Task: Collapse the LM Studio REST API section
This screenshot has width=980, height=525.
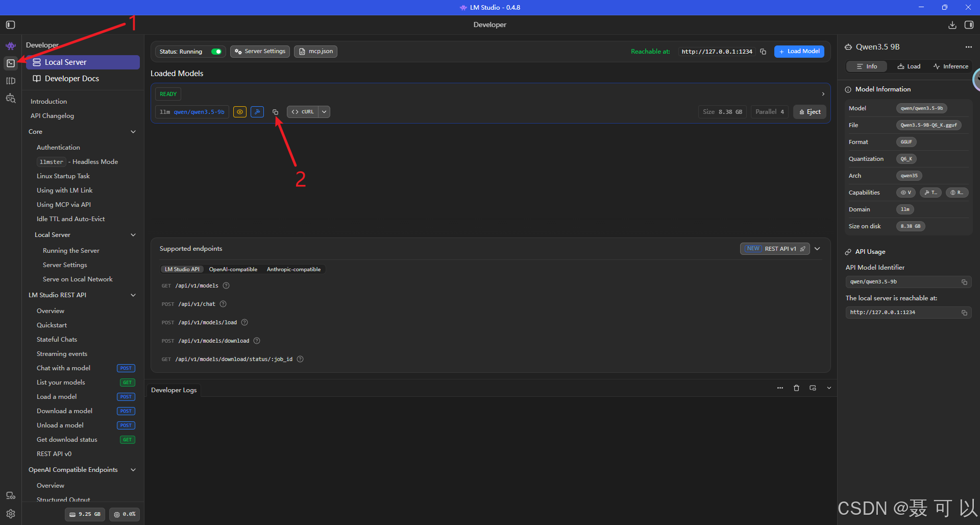Action: tap(133, 295)
